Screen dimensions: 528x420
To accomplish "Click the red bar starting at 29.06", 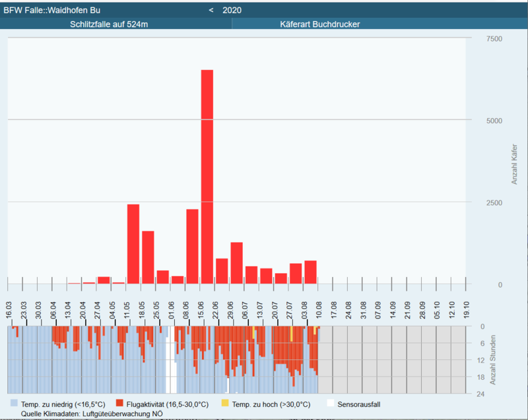I will (236, 263).
